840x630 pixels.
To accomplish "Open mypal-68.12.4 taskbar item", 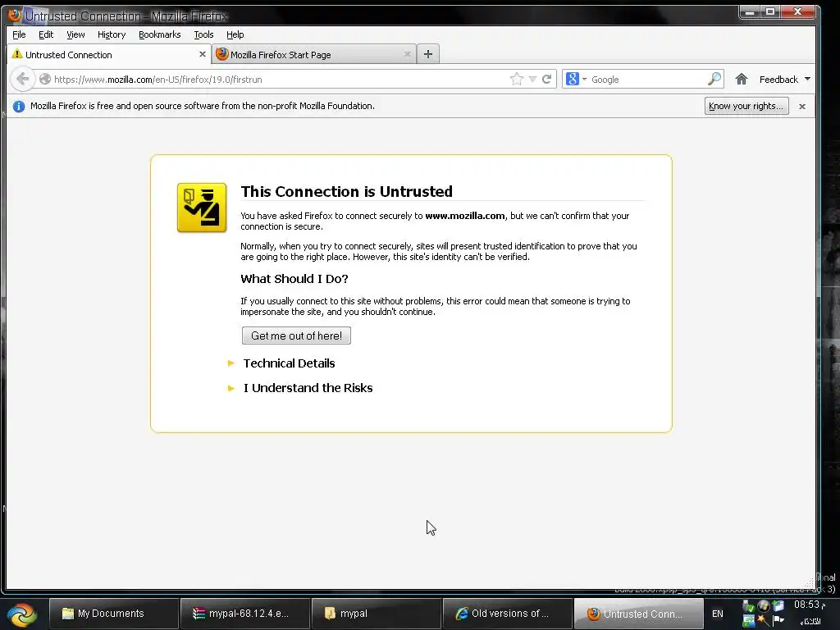I will [244, 614].
